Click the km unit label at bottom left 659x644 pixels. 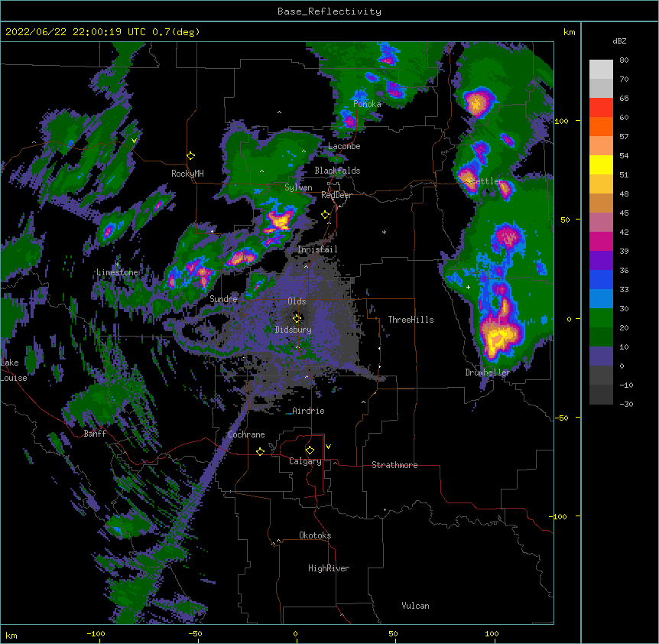click(11, 635)
